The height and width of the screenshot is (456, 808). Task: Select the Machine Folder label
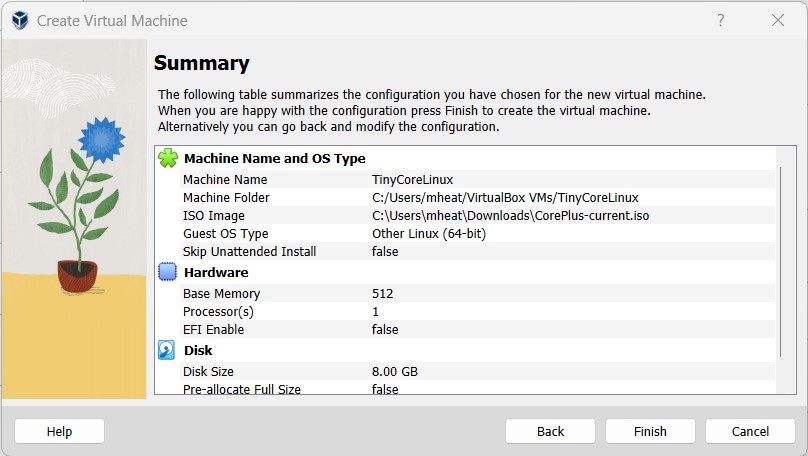pos(226,198)
